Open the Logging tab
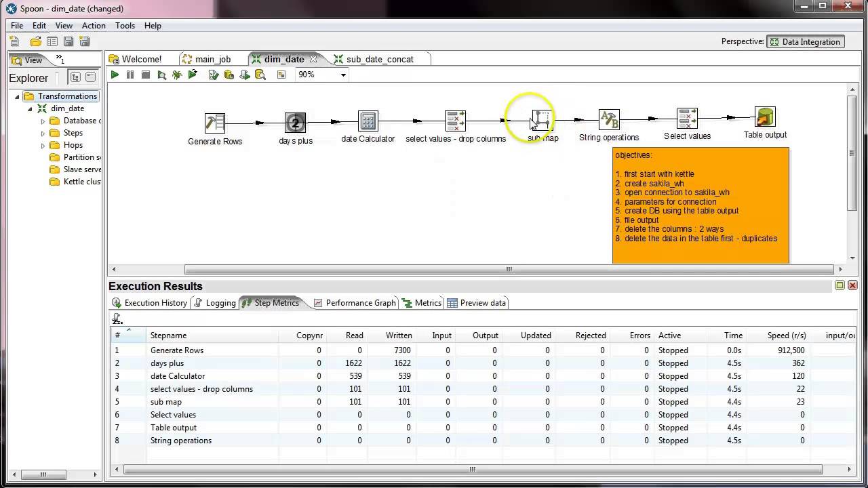868x488 pixels. pyautogui.click(x=214, y=303)
